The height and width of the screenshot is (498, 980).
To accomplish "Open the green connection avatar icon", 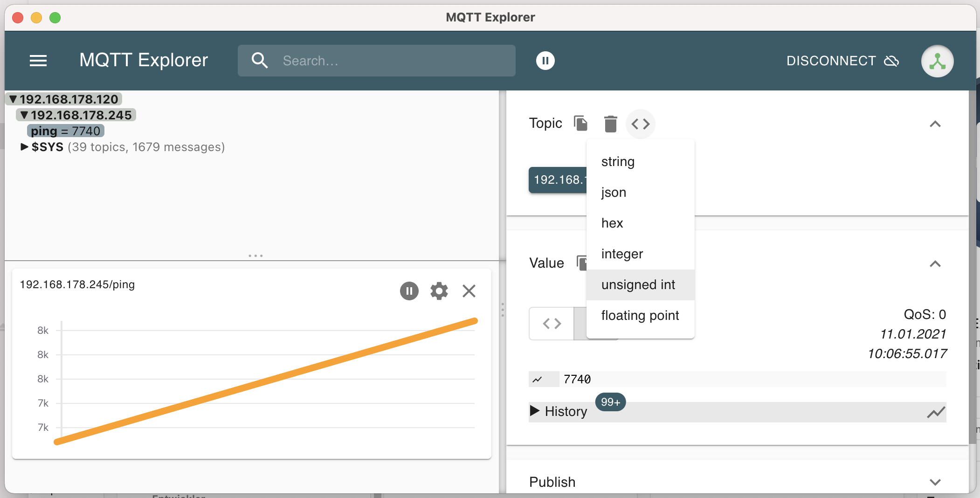I will click(937, 61).
